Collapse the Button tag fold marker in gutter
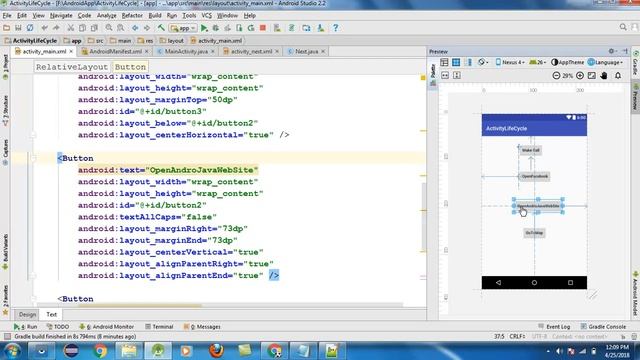640x360 pixels. coord(33,158)
